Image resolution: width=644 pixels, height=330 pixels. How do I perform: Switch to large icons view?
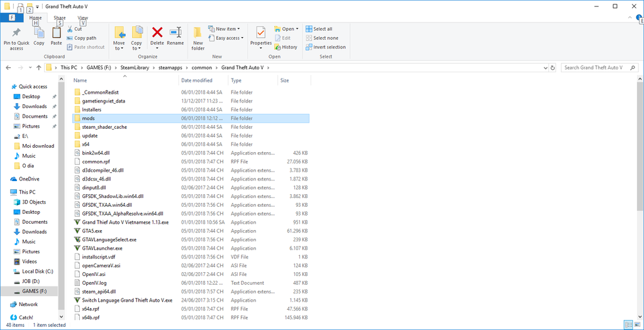[636, 325]
